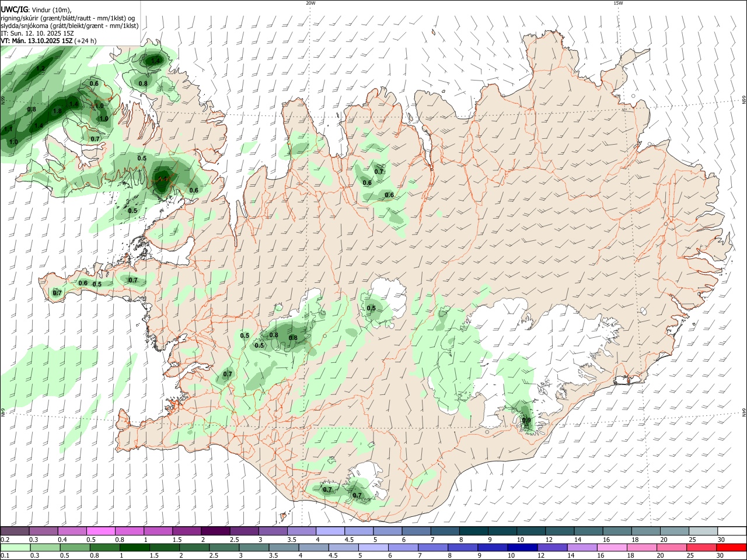Viewport: 747px width, 560px height.
Task: Select the deep blue swatch between 10 and 12
Action: click(522, 547)
